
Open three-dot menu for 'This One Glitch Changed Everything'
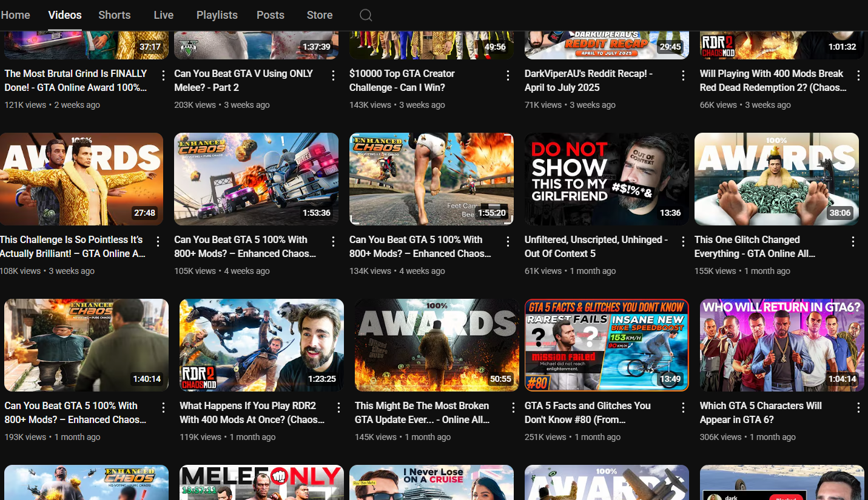tap(853, 241)
